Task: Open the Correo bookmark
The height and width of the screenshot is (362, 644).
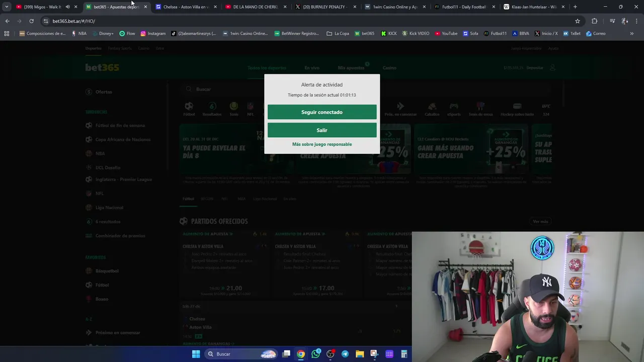Action: click(596, 34)
